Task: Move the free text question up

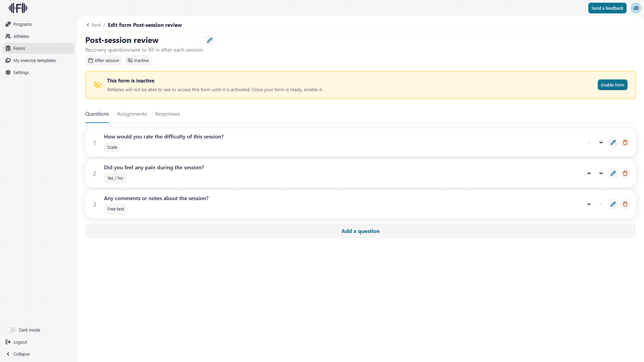Action: (589, 204)
